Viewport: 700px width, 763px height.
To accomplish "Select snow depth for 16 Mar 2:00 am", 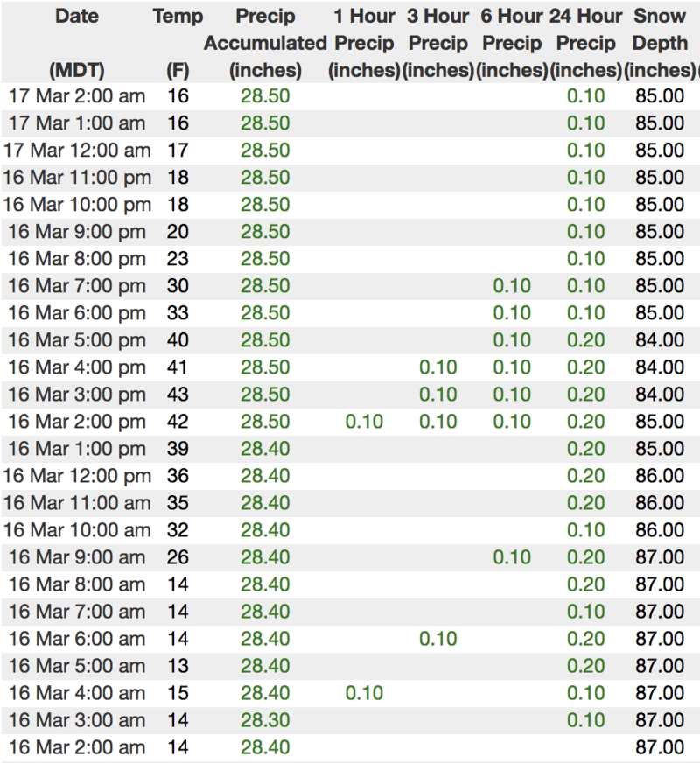I will pyautogui.click(x=660, y=747).
